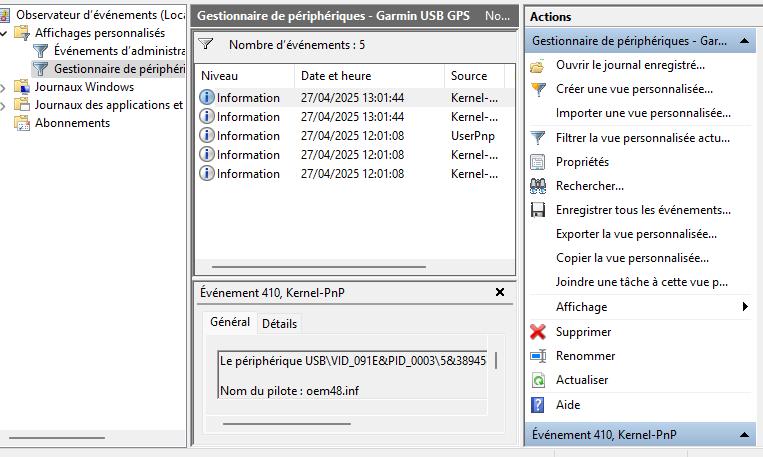Screen dimensions: 763x457
Task: Click the blue Aide question-mark icon
Action: tap(538, 405)
